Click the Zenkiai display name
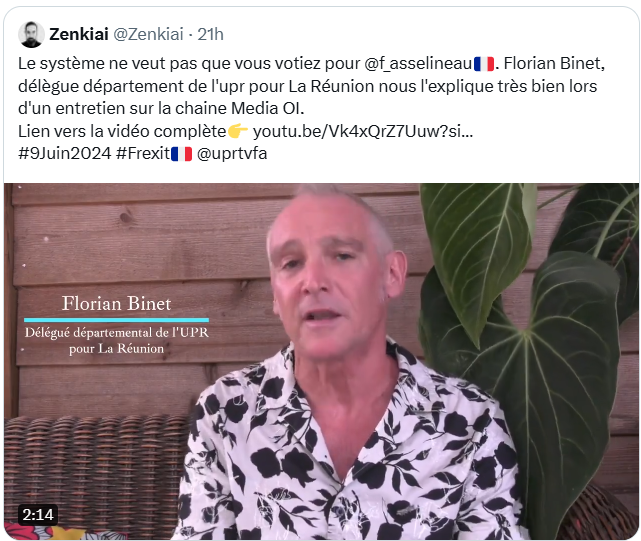Screen dimensions: 641x541 78,34
